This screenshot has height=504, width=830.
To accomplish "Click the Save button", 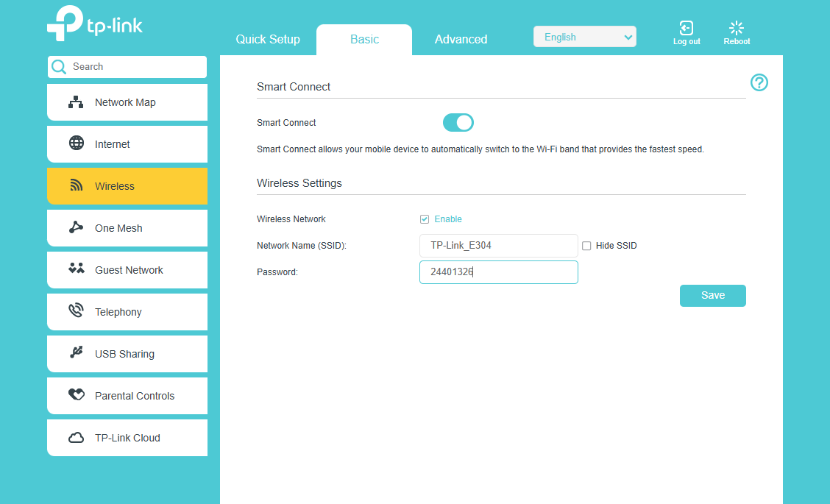I will (x=712, y=296).
